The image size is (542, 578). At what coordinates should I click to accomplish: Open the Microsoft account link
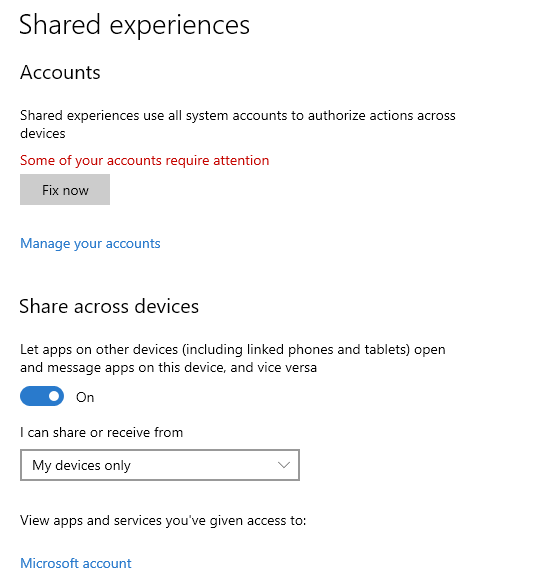pyautogui.click(x=76, y=563)
